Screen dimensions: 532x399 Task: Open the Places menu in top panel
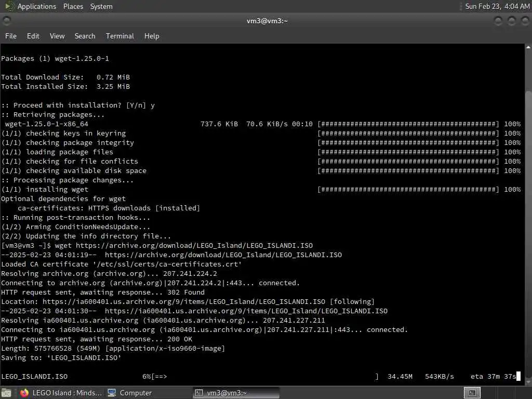[x=73, y=6]
